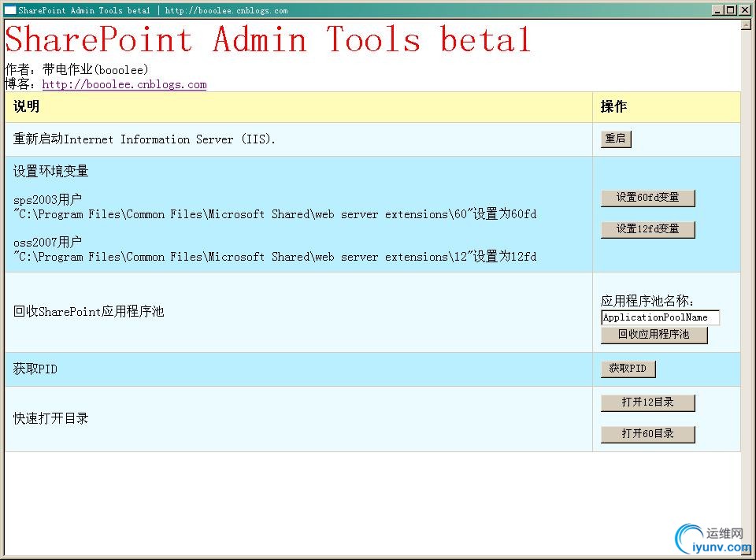The height and width of the screenshot is (560, 756).
Task: Click the 设置12fd变量 button
Action: 647,229
